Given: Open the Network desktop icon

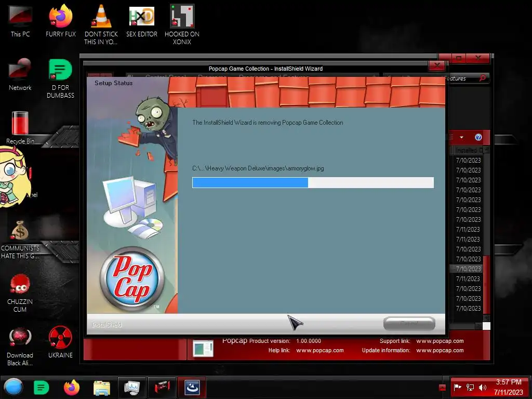Looking at the screenshot, I should click(20, 75).
